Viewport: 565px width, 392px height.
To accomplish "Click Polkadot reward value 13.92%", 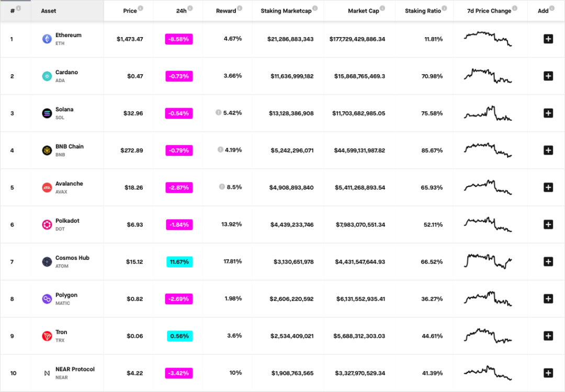I will [x=231, y=224].
